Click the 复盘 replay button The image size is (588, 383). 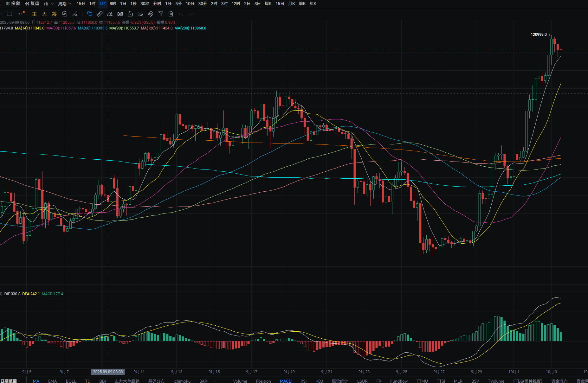pos(32,4)
